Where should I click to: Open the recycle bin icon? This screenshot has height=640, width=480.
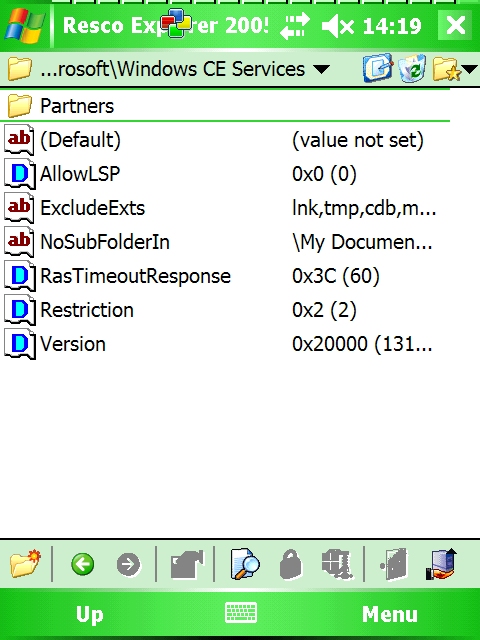click(412, 68)
